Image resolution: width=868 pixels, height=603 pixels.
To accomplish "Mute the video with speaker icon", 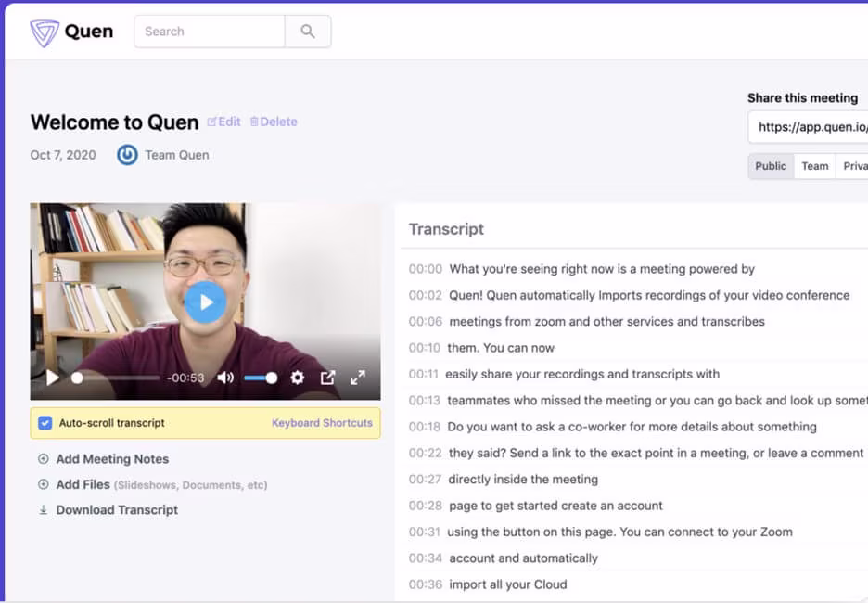I will pos(224,378).
